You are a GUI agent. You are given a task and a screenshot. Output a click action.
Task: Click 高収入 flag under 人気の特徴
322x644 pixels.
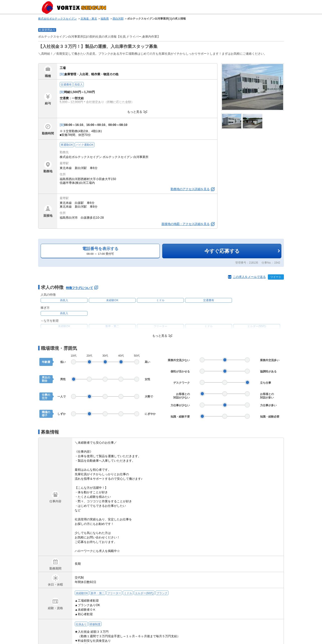coord(64,300)
